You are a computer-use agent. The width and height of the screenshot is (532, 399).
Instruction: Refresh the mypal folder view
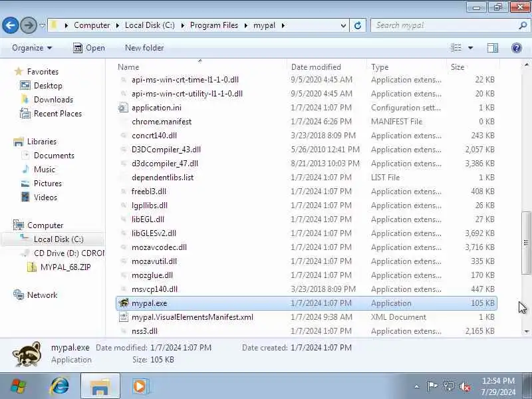click(x=358, y=25)
